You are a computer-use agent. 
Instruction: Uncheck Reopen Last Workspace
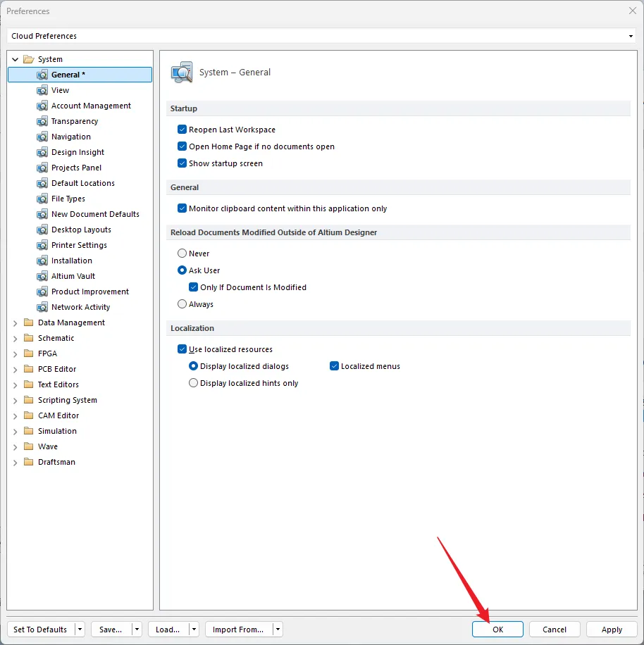(x=182, y=130)
